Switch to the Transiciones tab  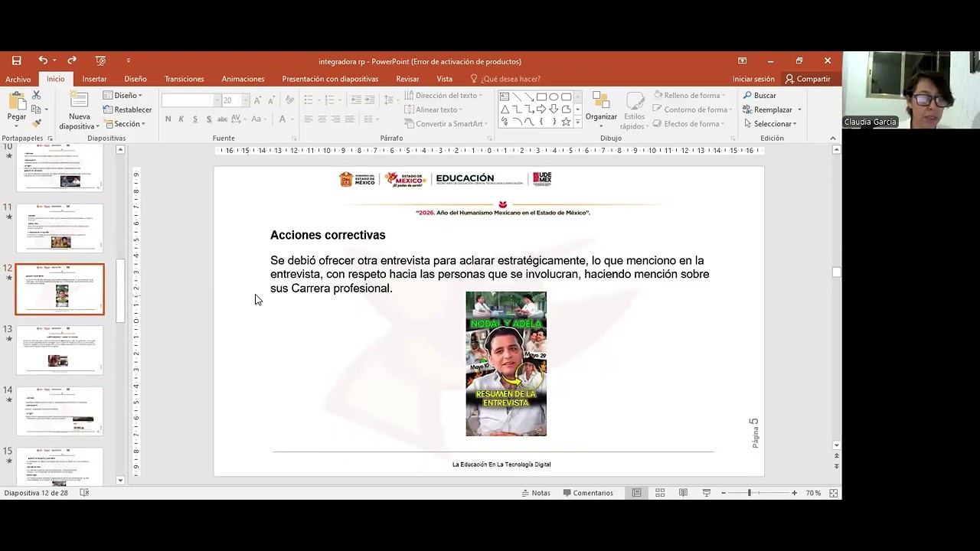click(x=185, y=79)
